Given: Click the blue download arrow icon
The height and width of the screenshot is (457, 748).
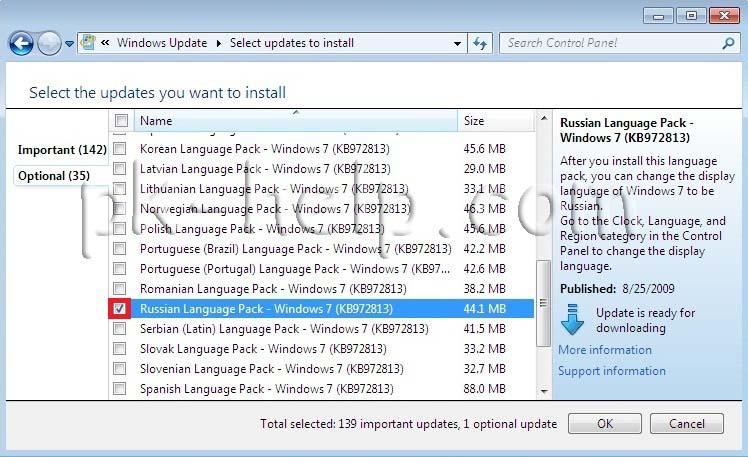Looking at the screenshot, I should tap(572, 319).
